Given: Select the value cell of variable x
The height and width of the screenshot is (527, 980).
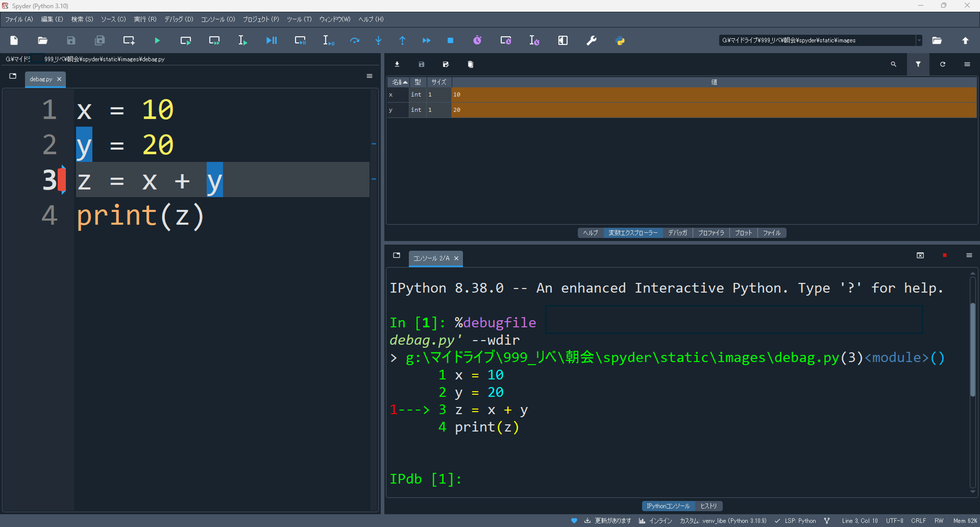Looking at the screenshot, I should coord(714,95).
